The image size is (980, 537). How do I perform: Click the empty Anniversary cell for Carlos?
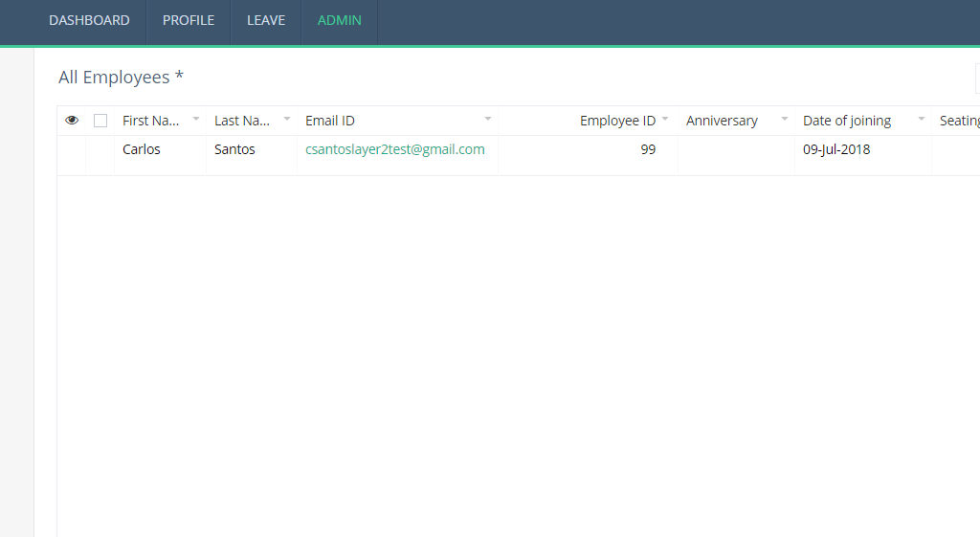click(735, 150)
